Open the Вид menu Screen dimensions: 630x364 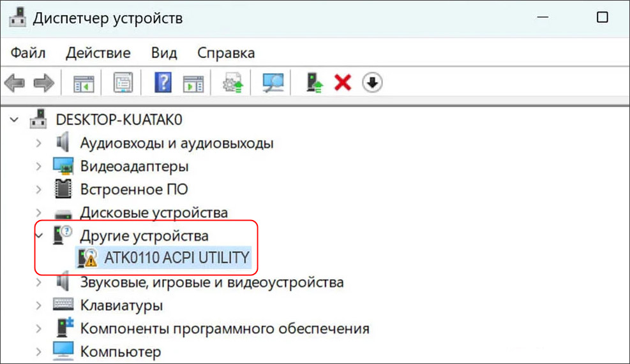(164, 53)
